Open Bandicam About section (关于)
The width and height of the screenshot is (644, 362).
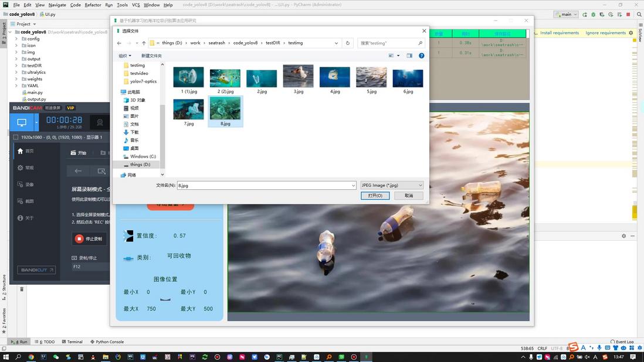(25, 218)
